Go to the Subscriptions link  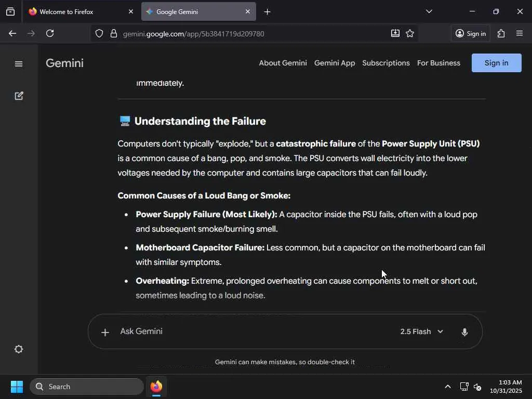pyautogui.click(x=385, y=63)
